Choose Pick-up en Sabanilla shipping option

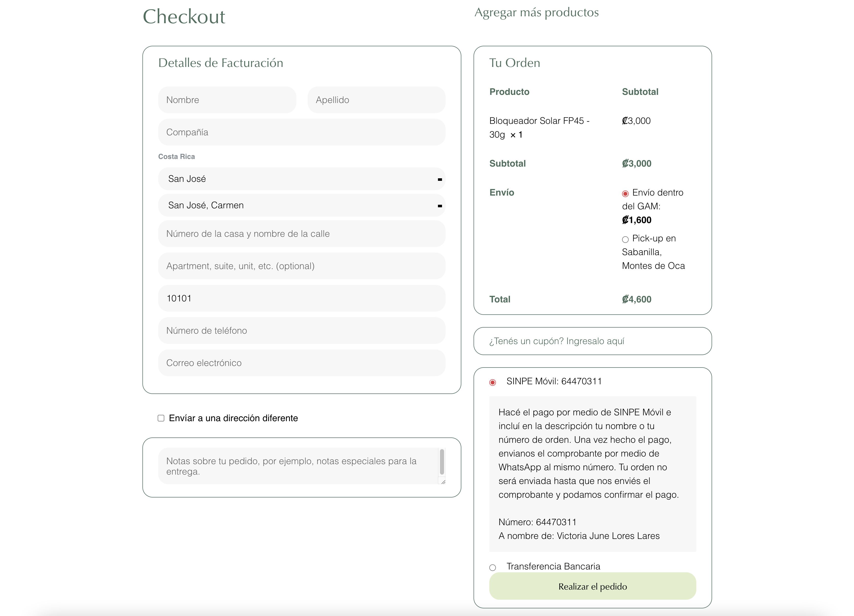coord(625,240)
